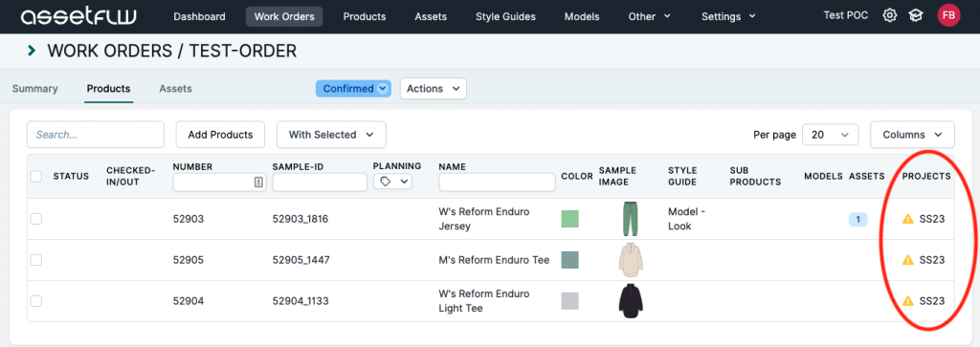The image size is (980, 347).
Task: Open Models page
Action: [x=582, y=17]
